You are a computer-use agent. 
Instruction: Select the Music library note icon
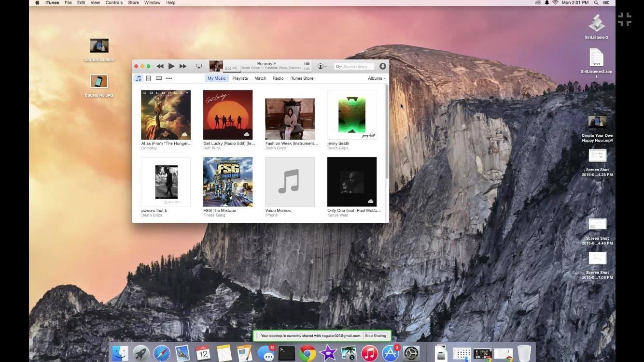click(139, 78)
